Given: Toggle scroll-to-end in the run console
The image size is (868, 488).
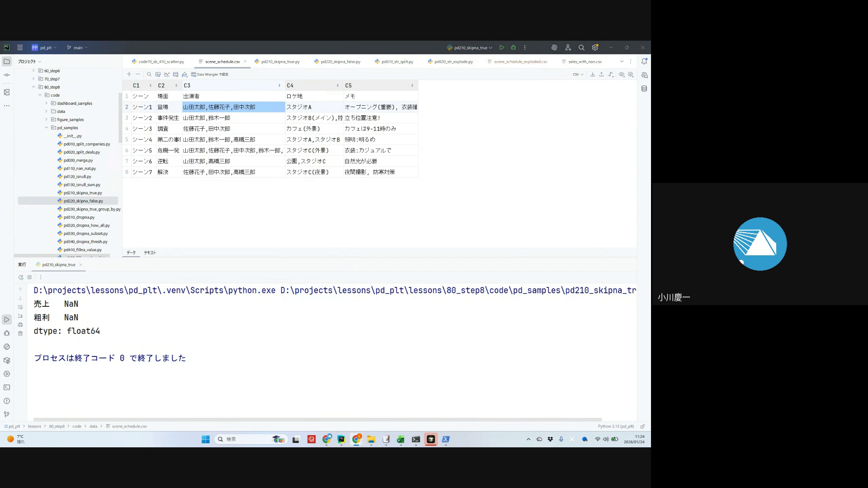Looking at the screenshot, I should pyautogui.click(x=20, y=316).
